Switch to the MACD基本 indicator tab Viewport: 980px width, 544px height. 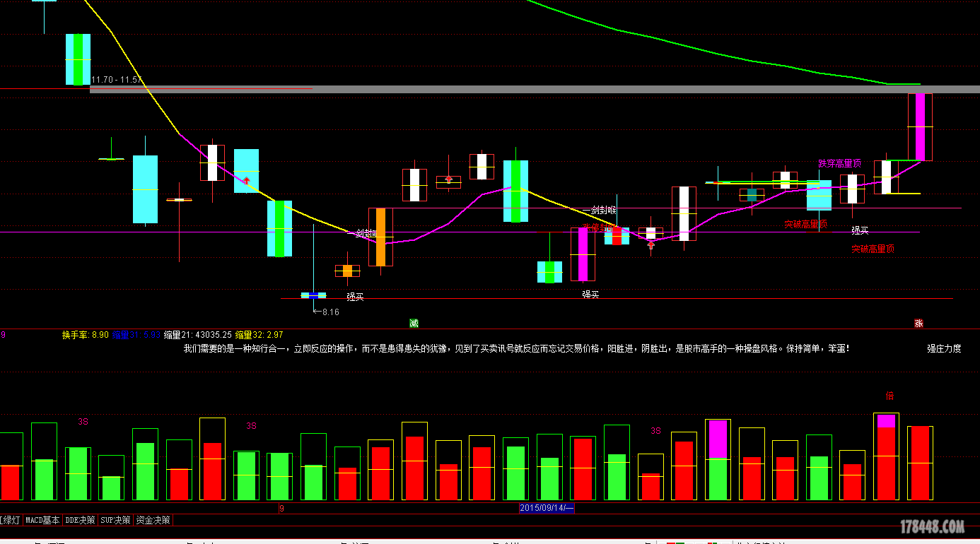click(x=42, y=520)
